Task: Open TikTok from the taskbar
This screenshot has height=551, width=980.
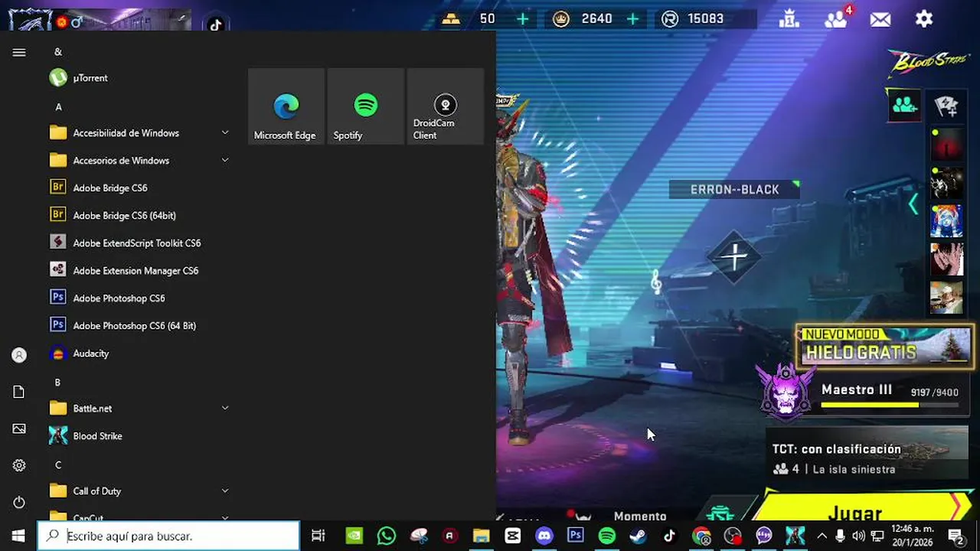Action: tap(669, 536)
